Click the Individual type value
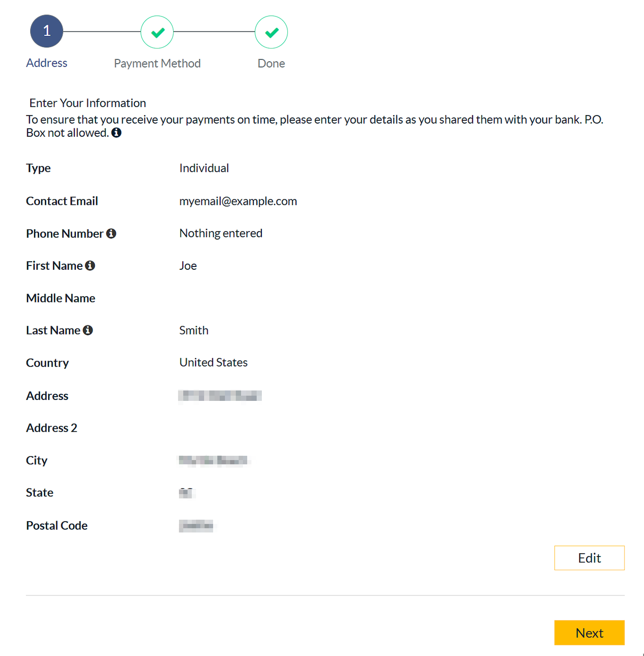This screenshot has height=656, width=644. 204,168
